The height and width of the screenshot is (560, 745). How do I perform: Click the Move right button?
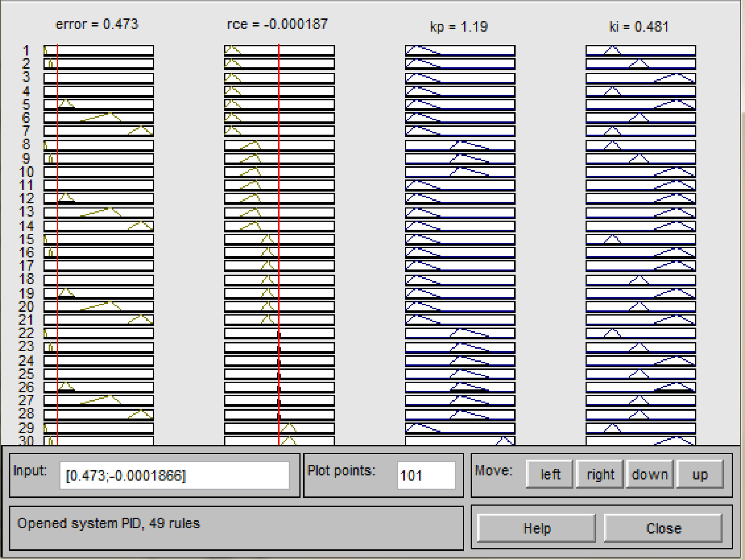point(600,474)
